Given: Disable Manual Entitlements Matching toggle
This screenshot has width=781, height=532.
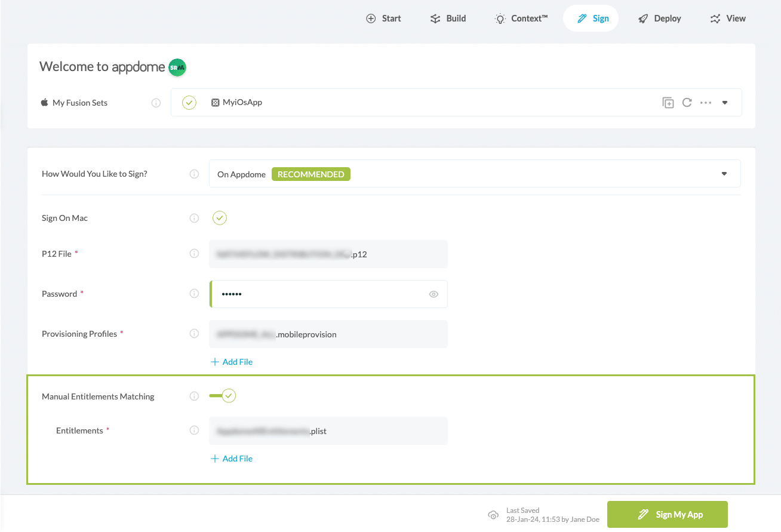Looking at the screenshot, I should (223, 395).
